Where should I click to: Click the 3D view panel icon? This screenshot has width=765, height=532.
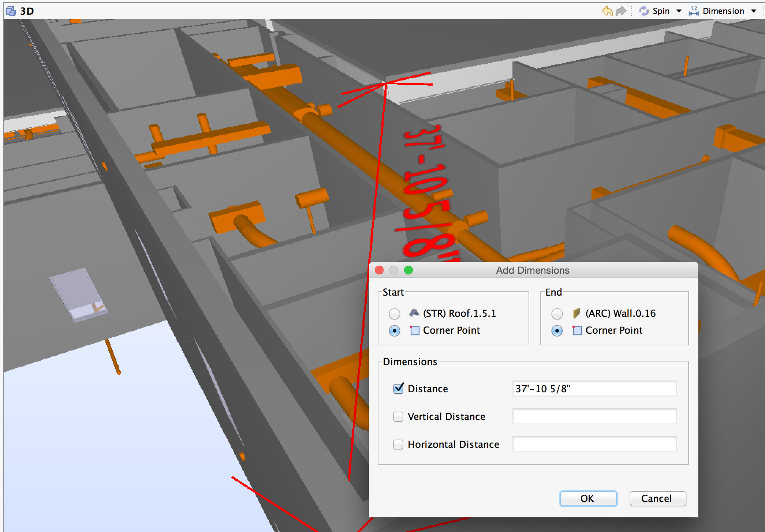tap(11, 11)
